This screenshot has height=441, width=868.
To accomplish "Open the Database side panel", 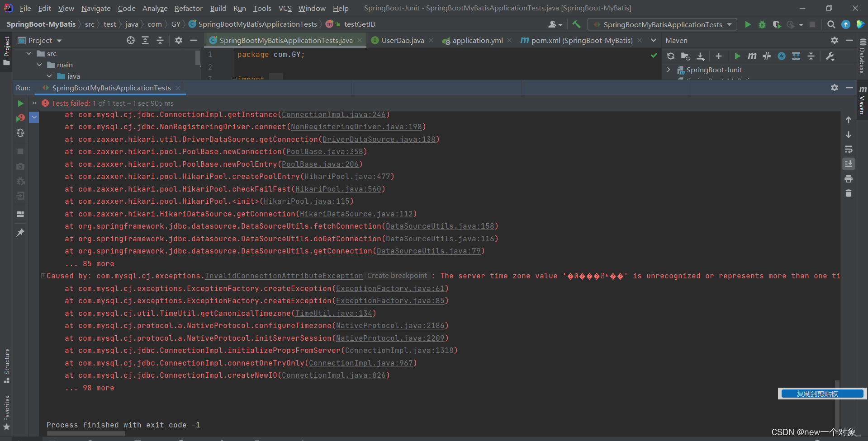I will pos(862,56).
